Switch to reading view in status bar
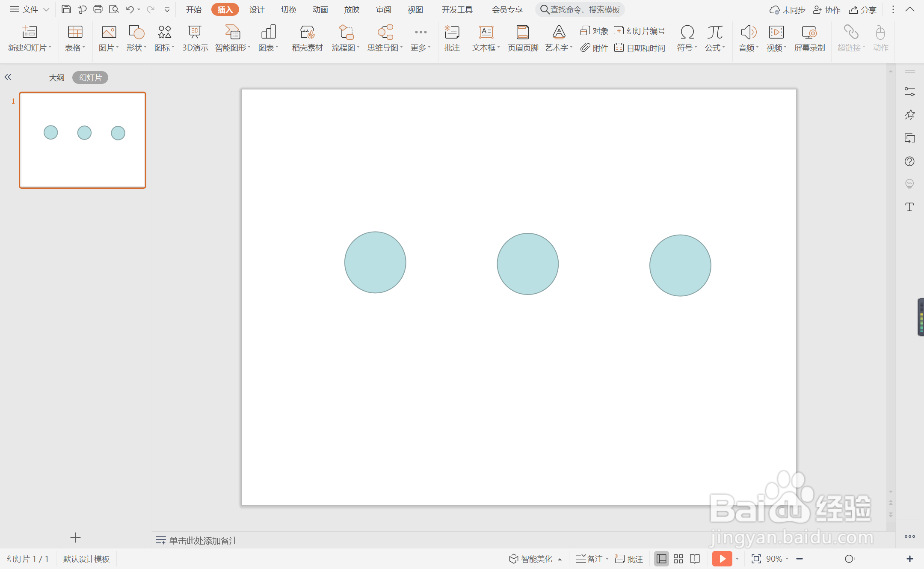The image size is (924, 569). tap(695, 559)
